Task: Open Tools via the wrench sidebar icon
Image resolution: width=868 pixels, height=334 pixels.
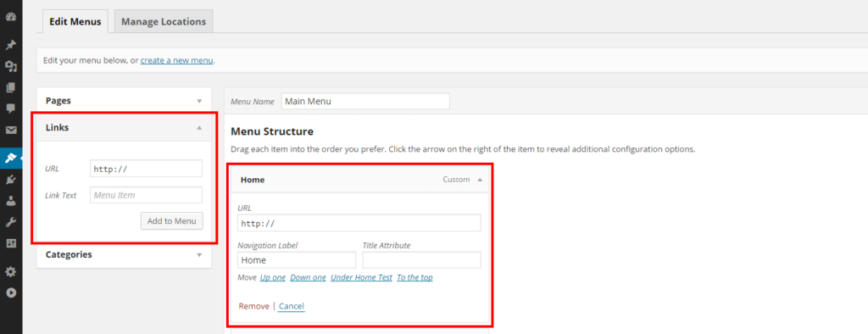Action: coord(11,223)
